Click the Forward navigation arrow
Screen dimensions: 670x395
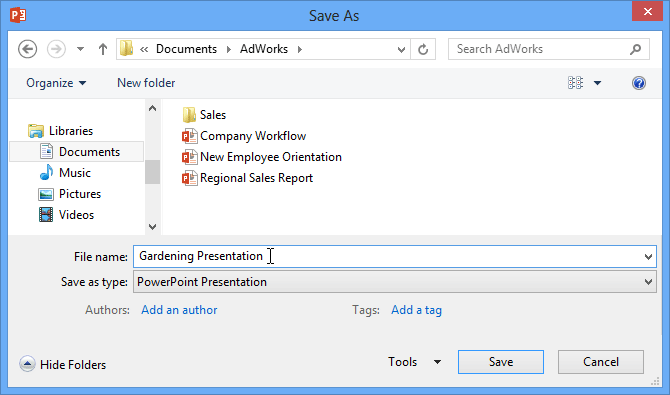[x=56, y=49]
